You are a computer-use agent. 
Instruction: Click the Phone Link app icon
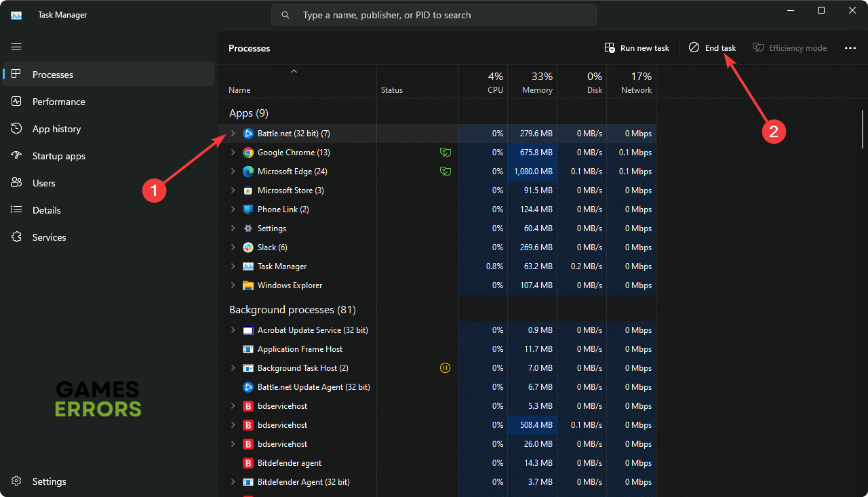248,210
